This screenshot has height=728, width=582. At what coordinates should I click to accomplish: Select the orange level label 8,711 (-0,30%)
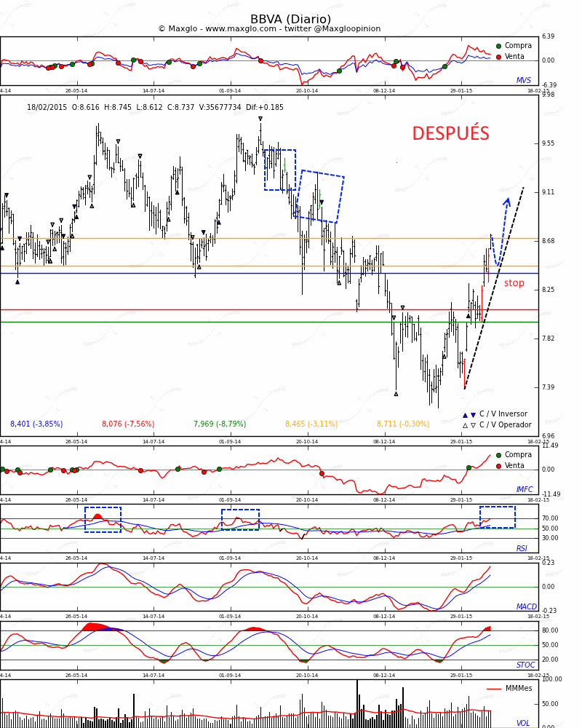(403, 424)
